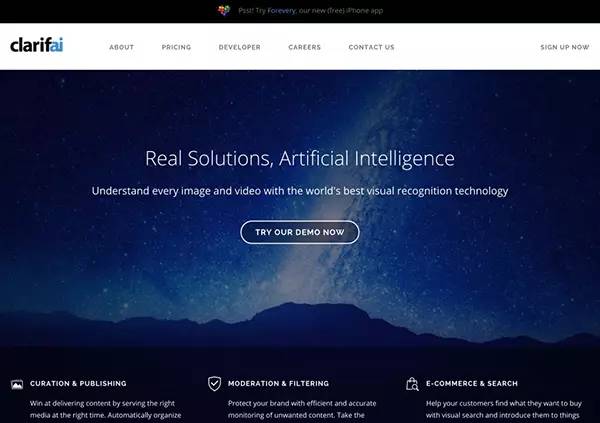The image size is (600, 423).
Task: Click Try Our Demo Now button
Action: coord(300,232)
